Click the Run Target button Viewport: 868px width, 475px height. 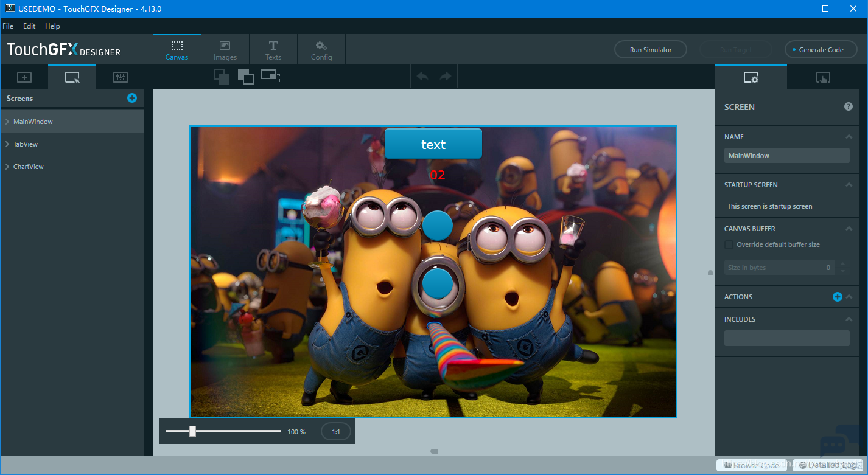[x=736, y=50]
